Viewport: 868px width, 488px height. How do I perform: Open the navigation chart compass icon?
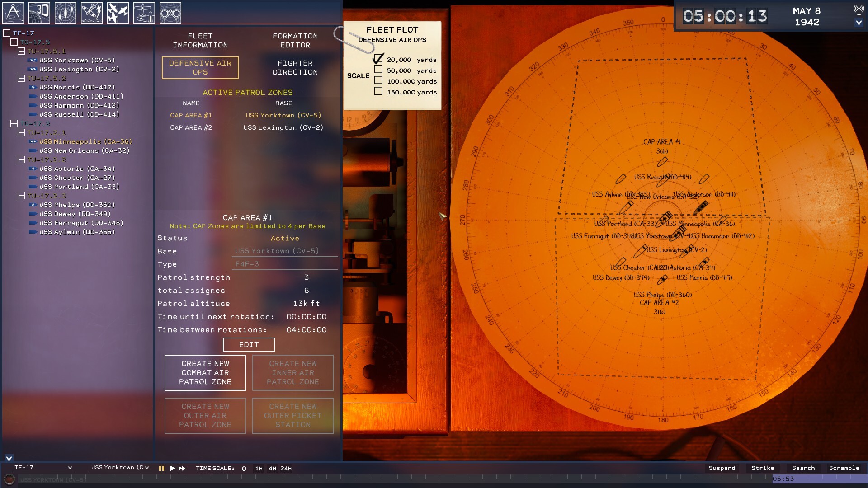pos(13,13)
